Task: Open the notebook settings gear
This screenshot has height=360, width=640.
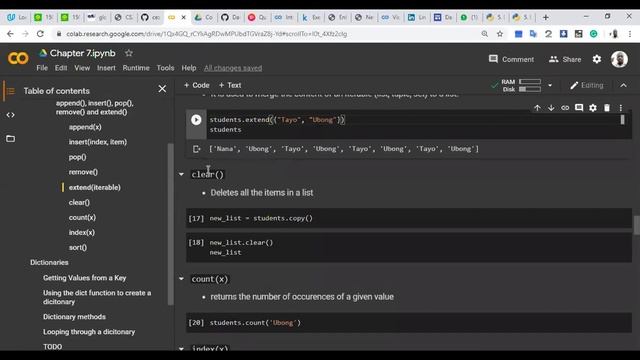Action: 597,59
